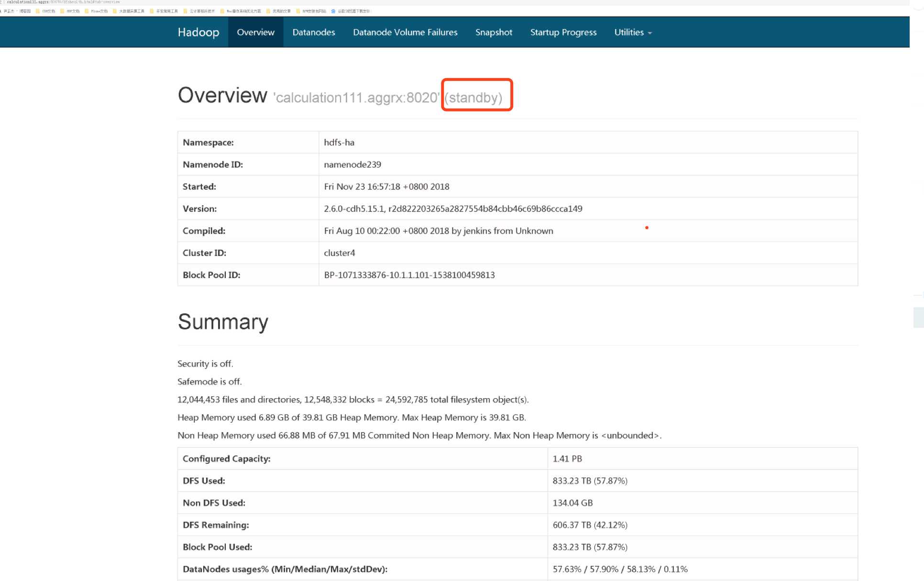
Task: Open the Mac optimization bookmark folder
Action: (222, 11)
